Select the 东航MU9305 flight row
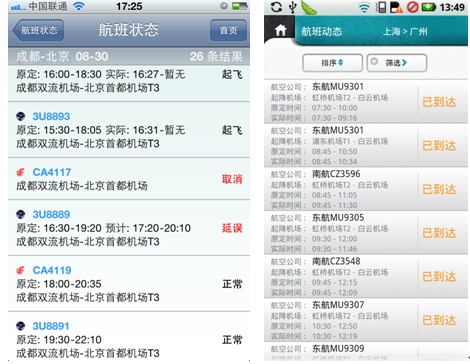470x364 pixels. [x=366, y=233]
